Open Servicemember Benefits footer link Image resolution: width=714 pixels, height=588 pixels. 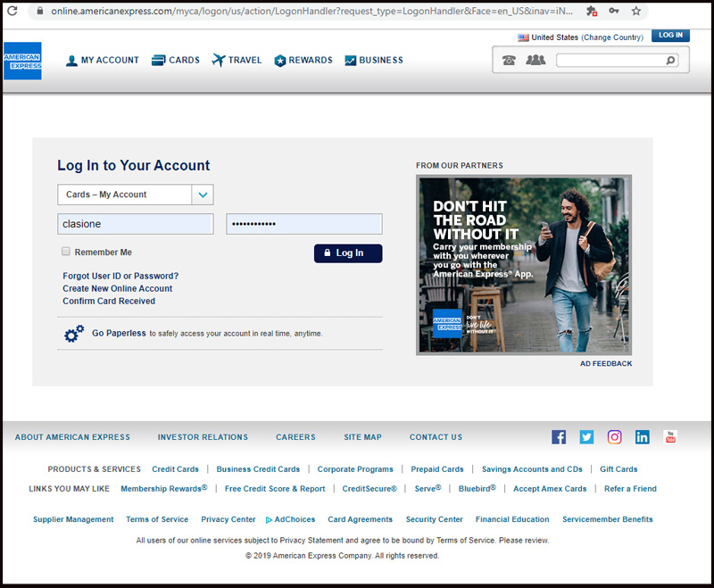[608, 519]
